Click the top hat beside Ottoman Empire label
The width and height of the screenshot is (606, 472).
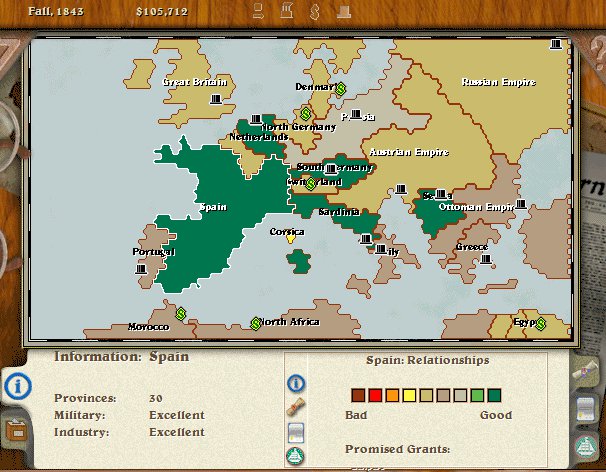[521, 204]
